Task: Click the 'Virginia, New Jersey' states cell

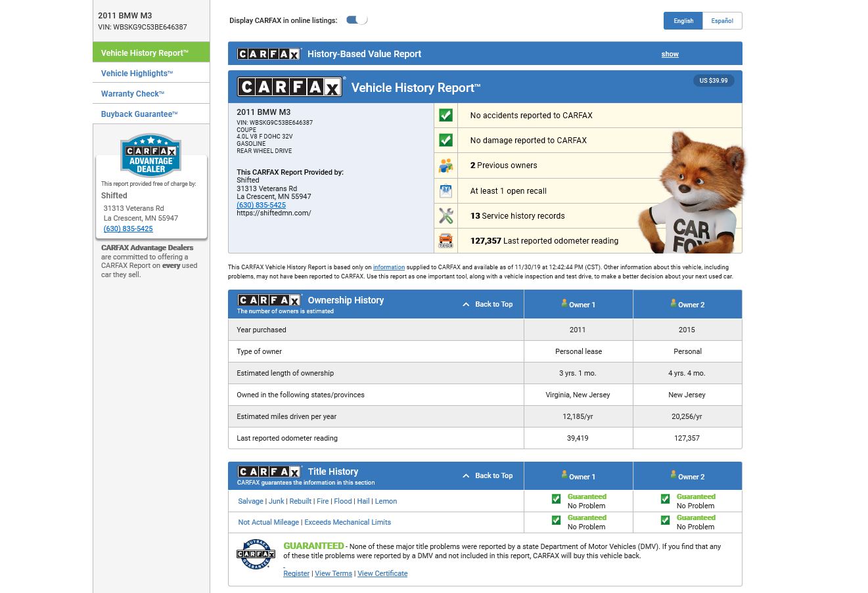Action: (x=578, y=395)
